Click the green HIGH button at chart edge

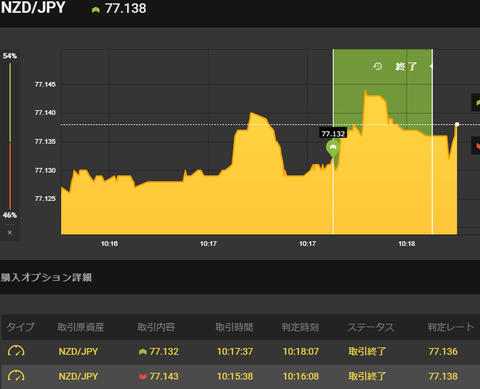tap(476, 102)
